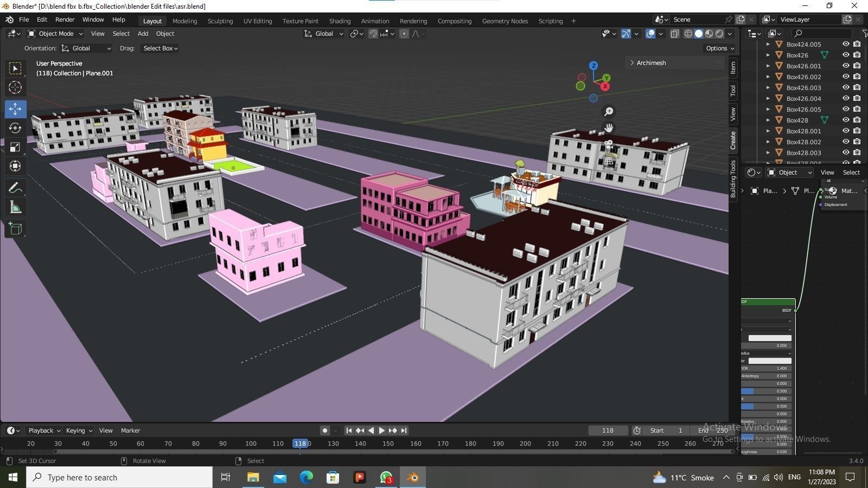Click the blue Z axis gizmo
The height and width of the screenshot is (488, 868).
click(x=593, y=66)
